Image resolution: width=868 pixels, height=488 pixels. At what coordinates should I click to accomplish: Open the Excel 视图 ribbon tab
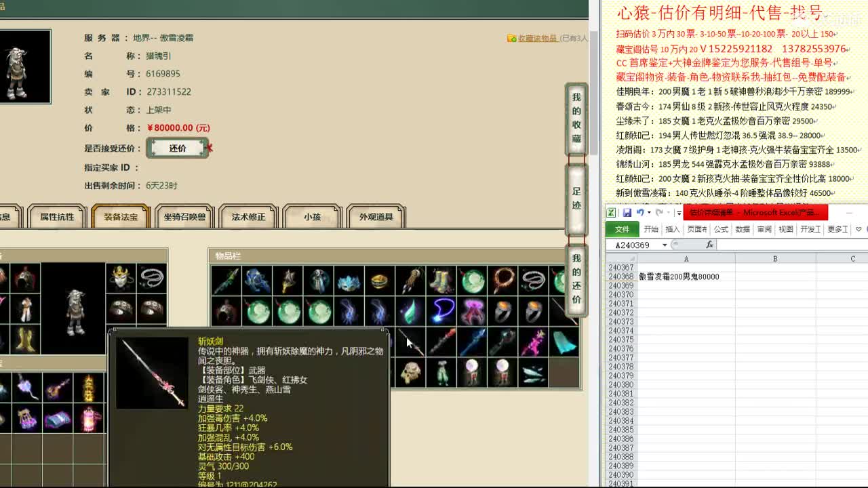click(786, 229)
